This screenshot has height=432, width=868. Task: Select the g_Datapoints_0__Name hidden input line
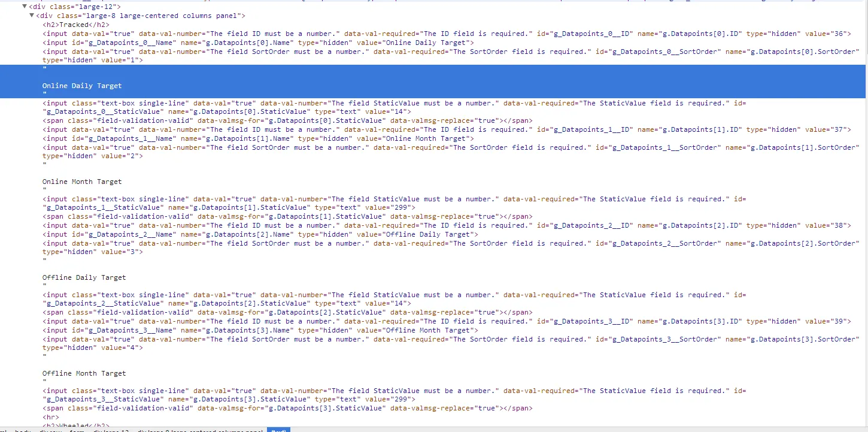click(x=258, y=43)
